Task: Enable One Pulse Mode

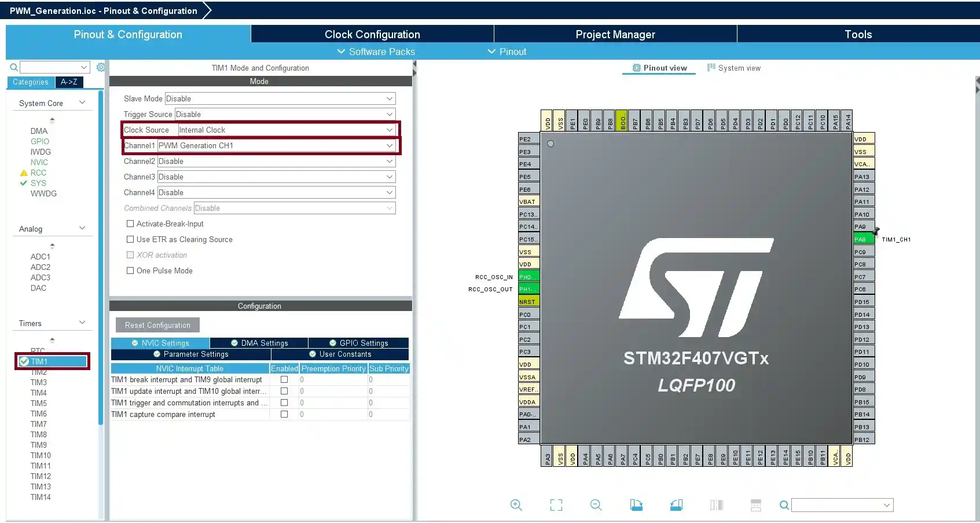Action: pyautogui.click(x=130, y=270)
